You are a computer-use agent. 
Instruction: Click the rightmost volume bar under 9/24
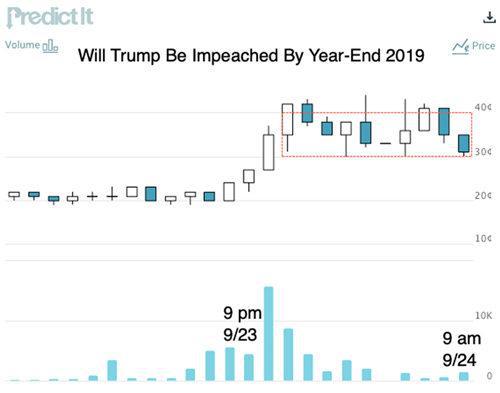[464, 376]
